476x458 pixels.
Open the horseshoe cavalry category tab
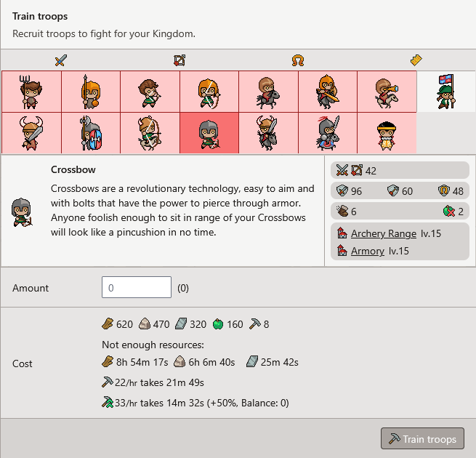tap(298, 60)
